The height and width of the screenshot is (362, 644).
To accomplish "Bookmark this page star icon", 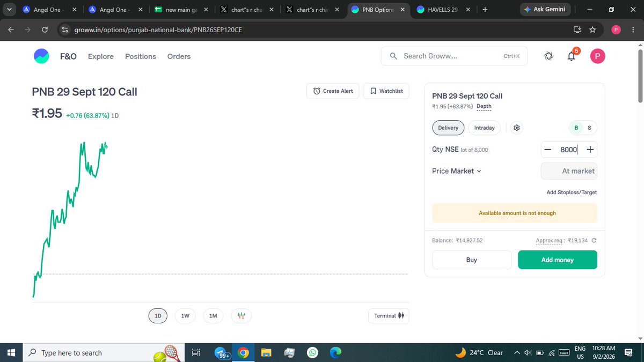I will (592, 29).
